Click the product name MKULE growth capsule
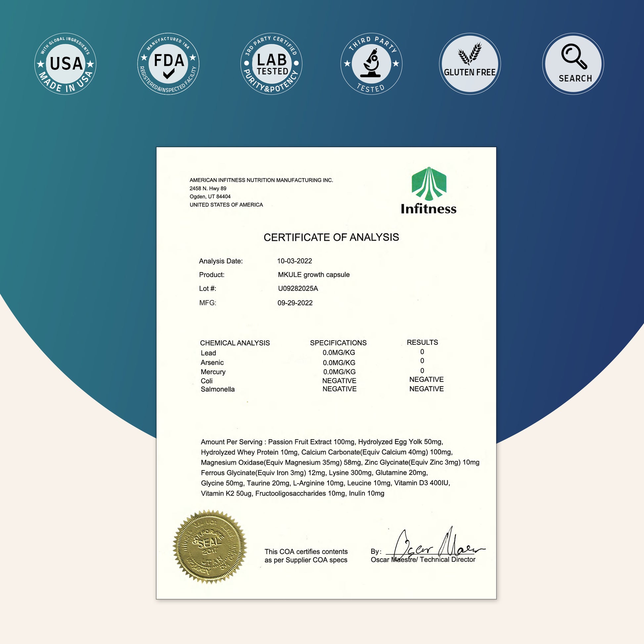 click(314, 275)
